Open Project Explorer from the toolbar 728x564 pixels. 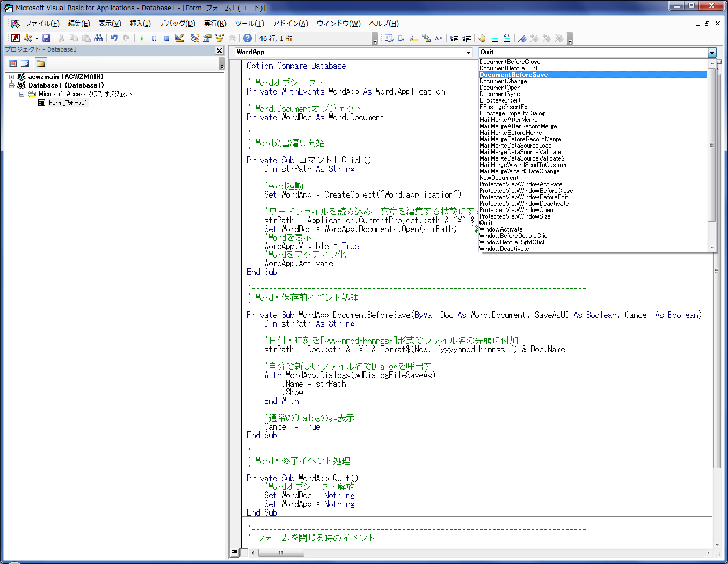tap(194, 38)
